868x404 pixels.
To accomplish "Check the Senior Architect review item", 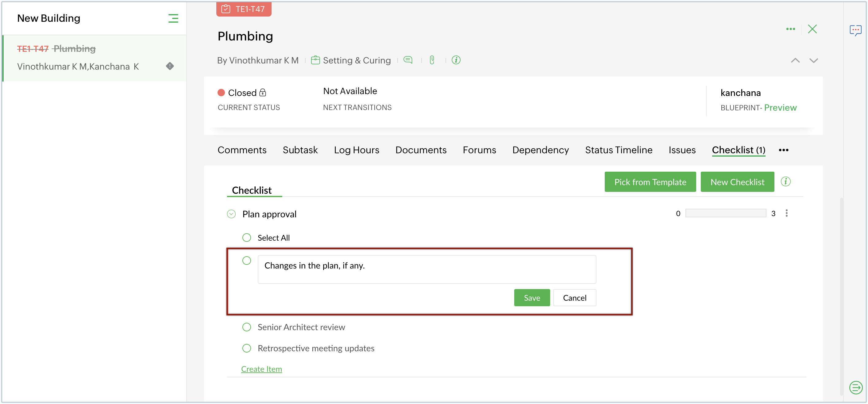I will point(247,327).
